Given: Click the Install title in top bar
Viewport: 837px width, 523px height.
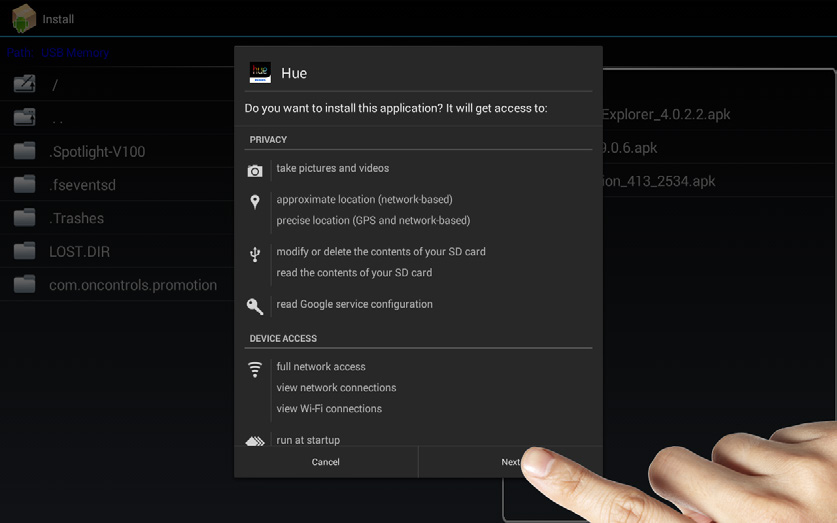Looking at the screenshot, I should (58, 19).
